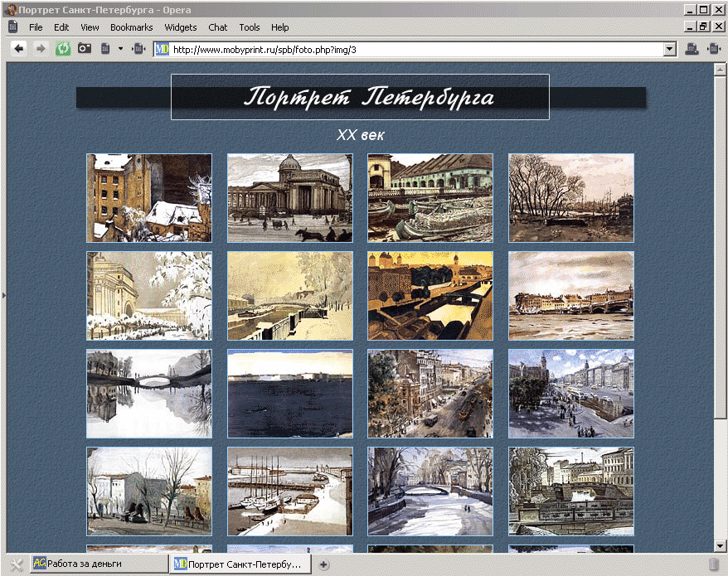Open the dropdown arrow beside new page icon
This screenshot has height=576, width=728.
(120, 48)
